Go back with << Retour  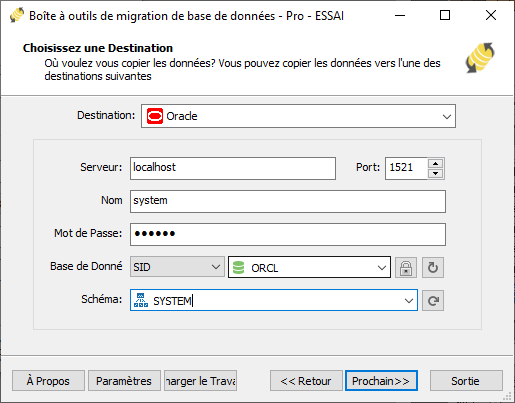[306, 380]
